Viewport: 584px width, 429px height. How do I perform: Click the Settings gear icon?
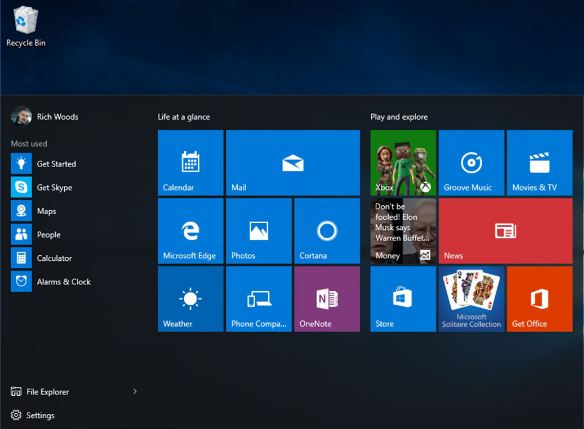(16, 415)
